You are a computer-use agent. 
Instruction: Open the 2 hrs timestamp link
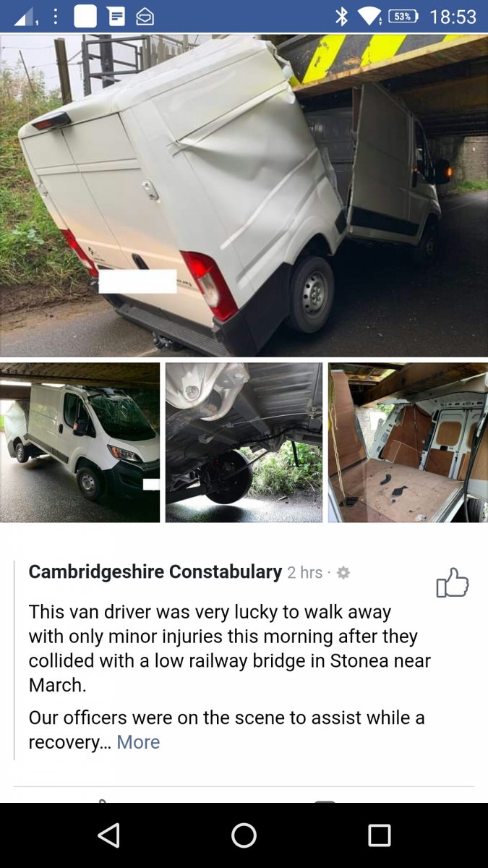pyautogui.click(x=304, y=573)
